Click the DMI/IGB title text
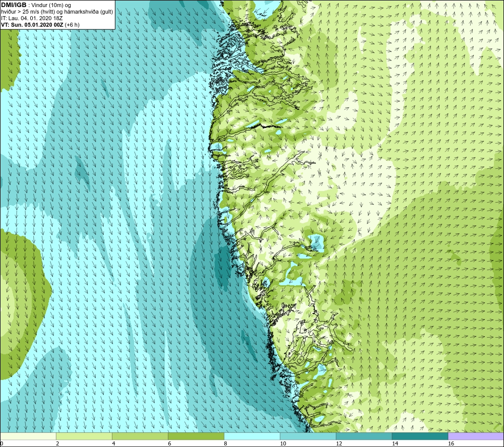The width and height of the screenshot is (504, 447). [14, 5]
